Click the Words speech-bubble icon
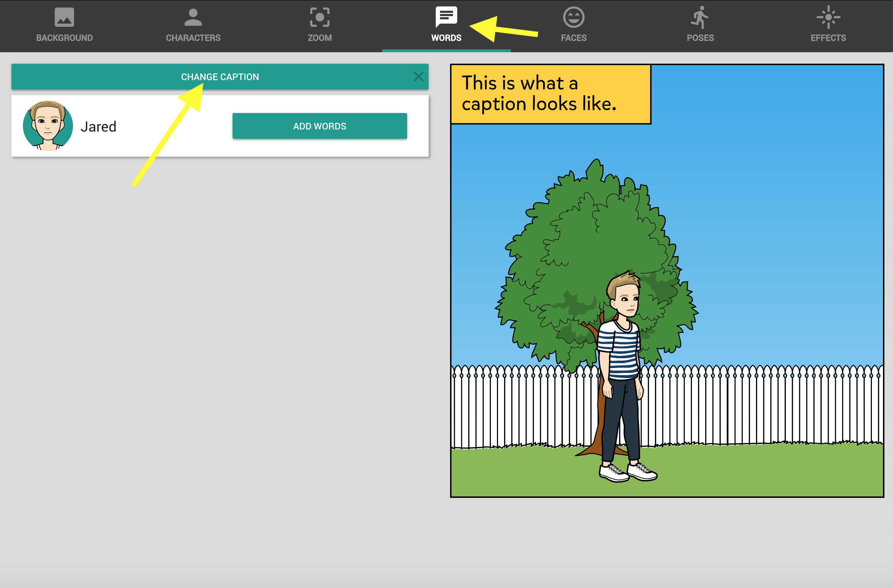The height and width of the screenshot is (588, 893). (x=446, y=16)
